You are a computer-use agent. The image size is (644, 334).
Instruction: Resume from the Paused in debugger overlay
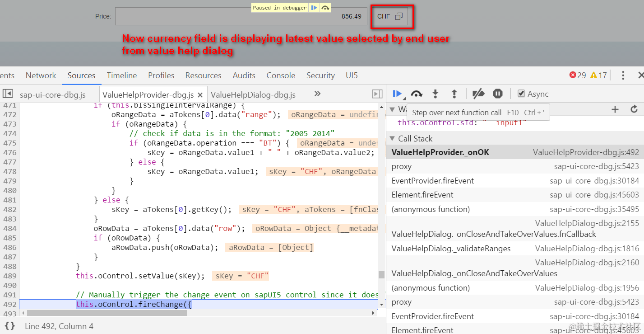[x=314, y=8]
